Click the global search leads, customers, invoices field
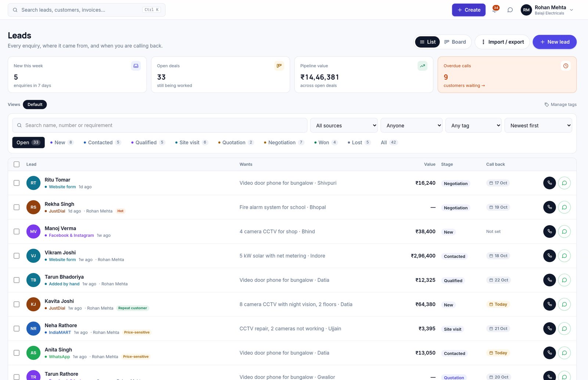 pos(86,10)
